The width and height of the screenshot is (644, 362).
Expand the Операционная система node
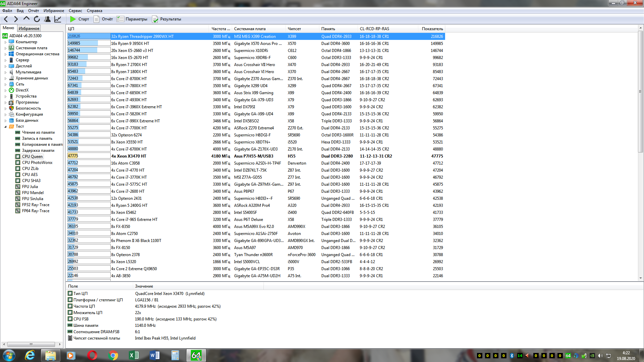(x=5, y=54)
